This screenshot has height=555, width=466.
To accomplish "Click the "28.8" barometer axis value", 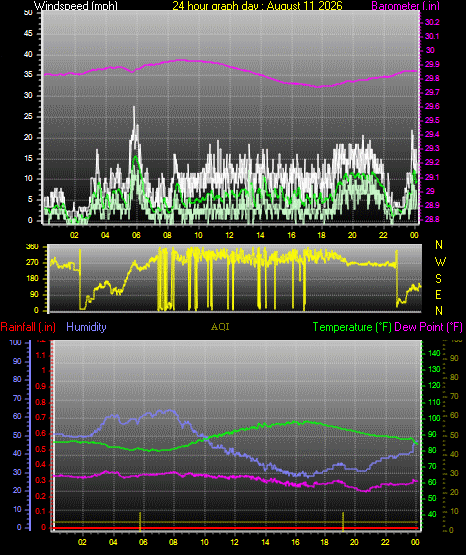I will tap(432, 219).
